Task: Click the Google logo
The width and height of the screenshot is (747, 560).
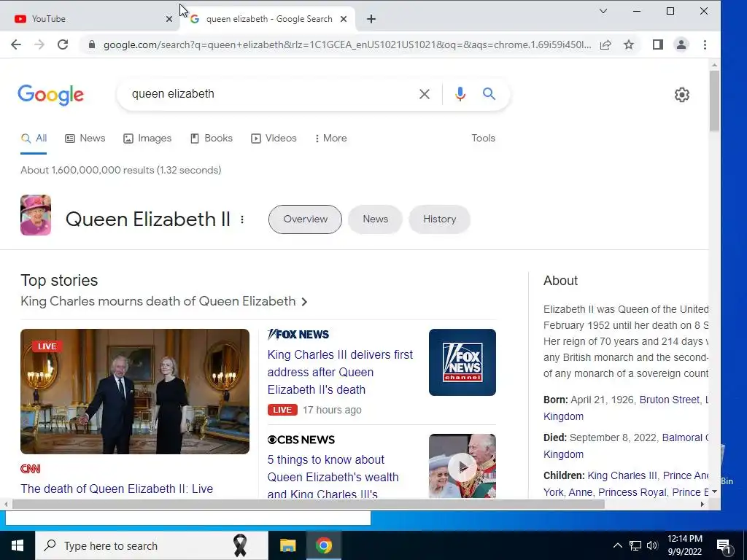Action: pyautogui.click(x=50, y=95)
